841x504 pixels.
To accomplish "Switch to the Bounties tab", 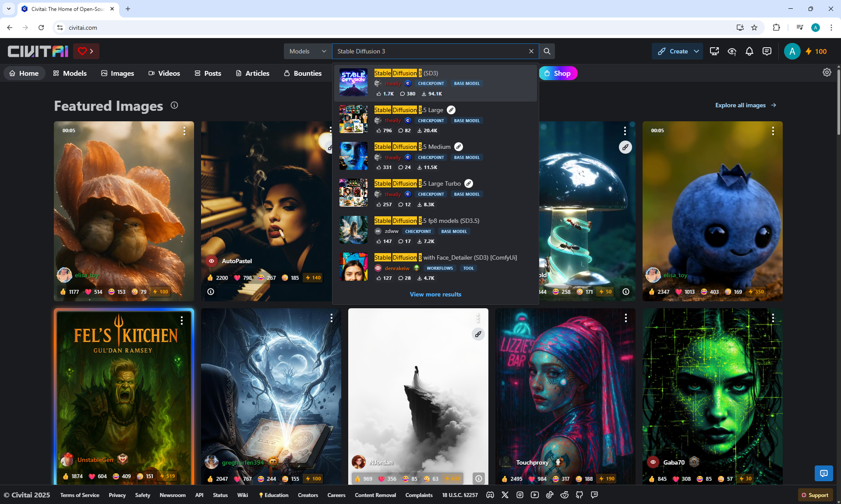I will 302,73.
